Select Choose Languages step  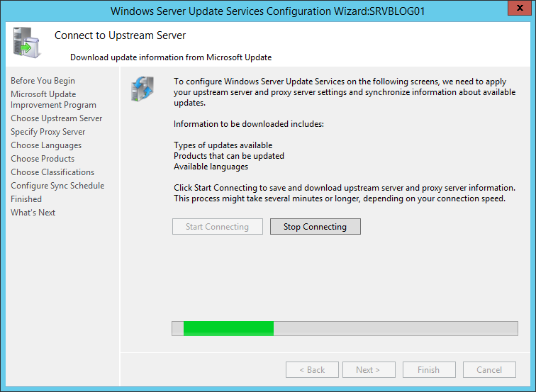point(46,145)
